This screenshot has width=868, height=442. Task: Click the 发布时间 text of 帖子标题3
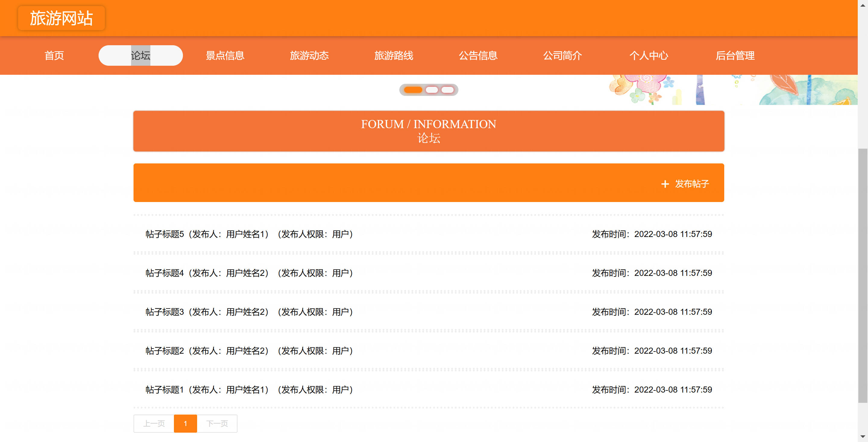pos(652,312)
